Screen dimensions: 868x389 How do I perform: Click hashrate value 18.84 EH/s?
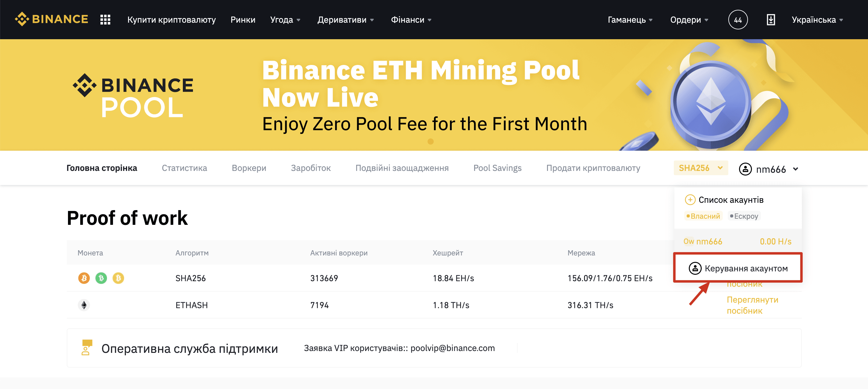pos(453,278)
